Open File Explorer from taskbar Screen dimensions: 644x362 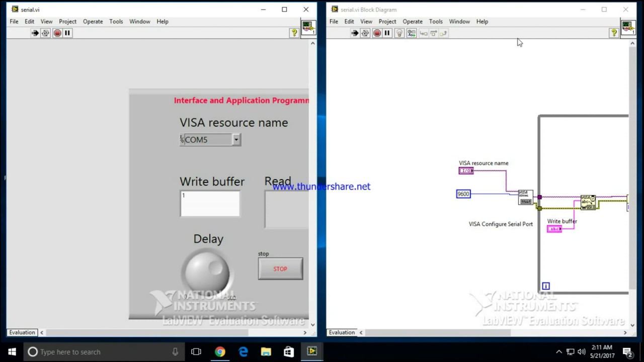(x=266, y=352)
